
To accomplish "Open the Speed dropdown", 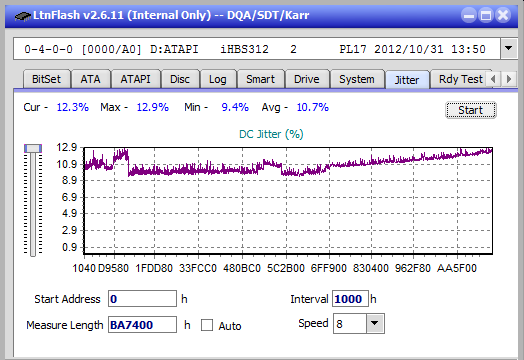I will pos(375,323).
